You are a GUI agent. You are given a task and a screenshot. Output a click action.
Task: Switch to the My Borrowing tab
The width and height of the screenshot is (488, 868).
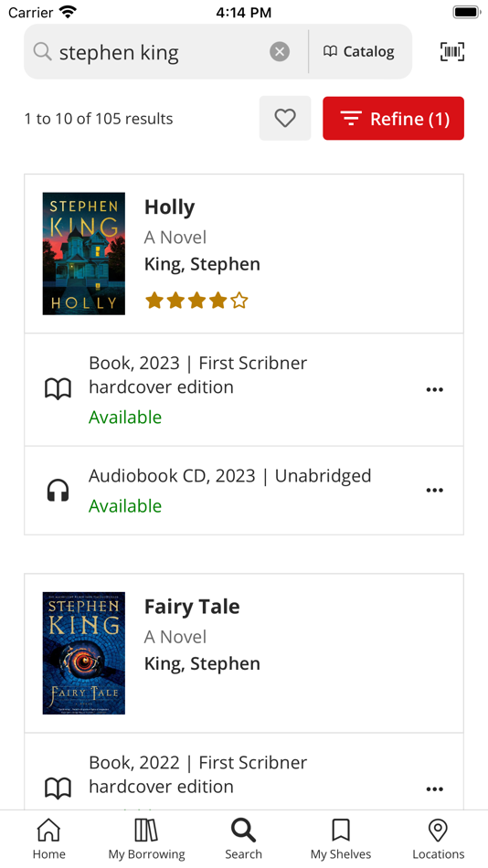coord(146,839)
